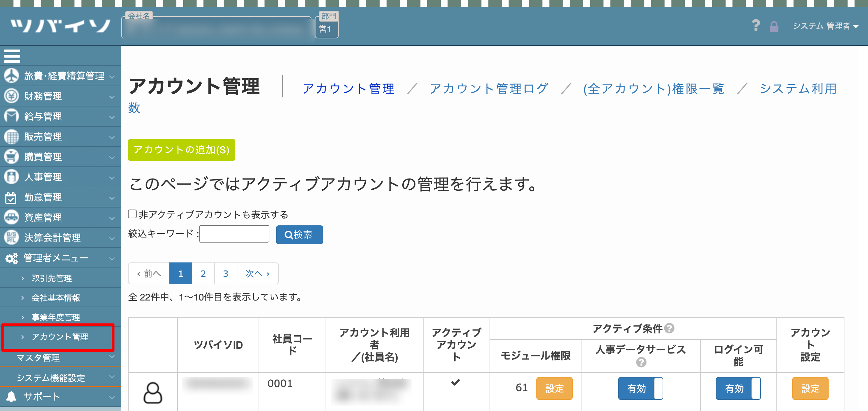Expand 販売管理 menu chevron
The width and height of the screenshot is (868, 411).
point(112,137)
